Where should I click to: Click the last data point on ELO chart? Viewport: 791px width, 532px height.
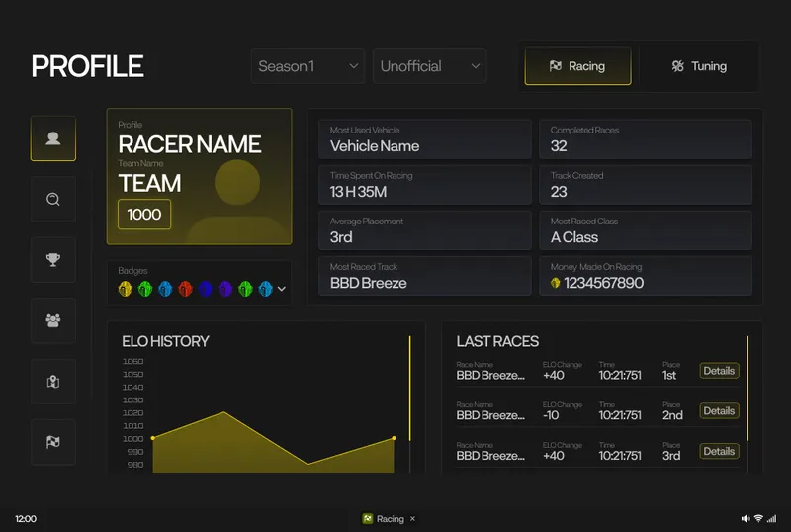(x=394, y=438)
